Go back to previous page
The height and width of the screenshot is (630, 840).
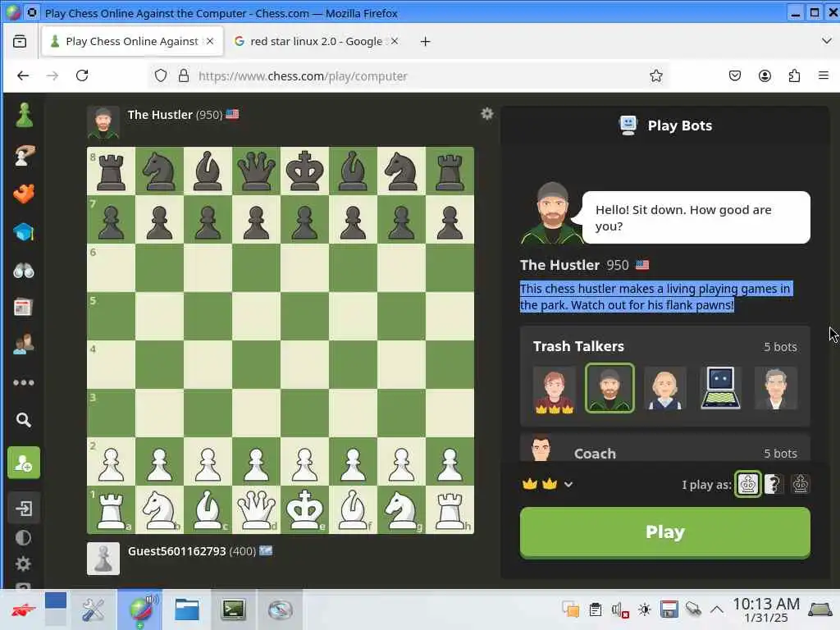(x=23, y=76)
